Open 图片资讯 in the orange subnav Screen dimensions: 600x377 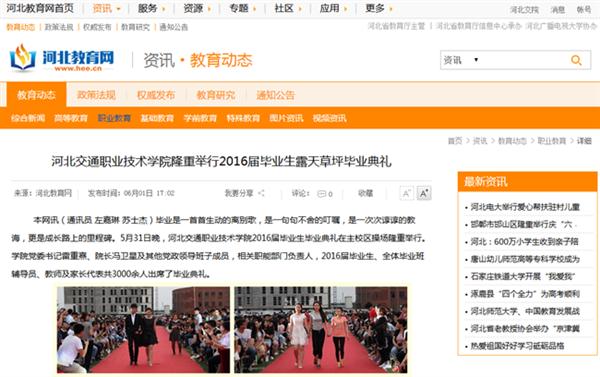(x=286, y=118)
